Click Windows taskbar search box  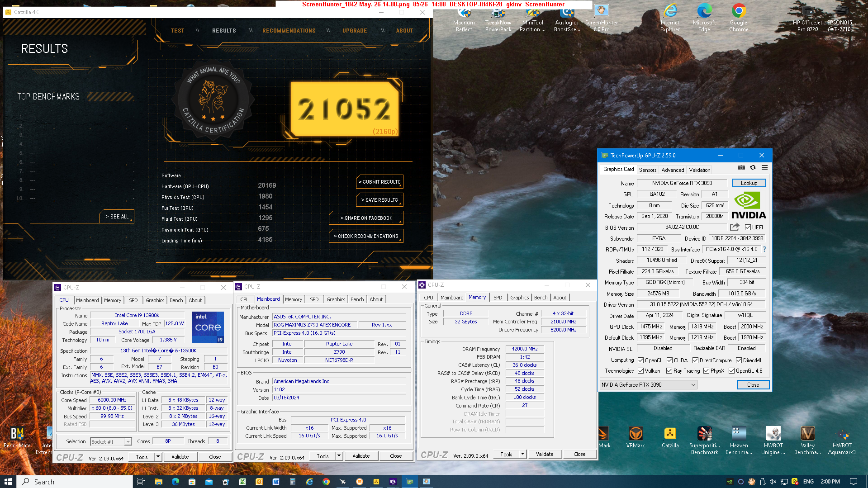(x=75, y=482)
